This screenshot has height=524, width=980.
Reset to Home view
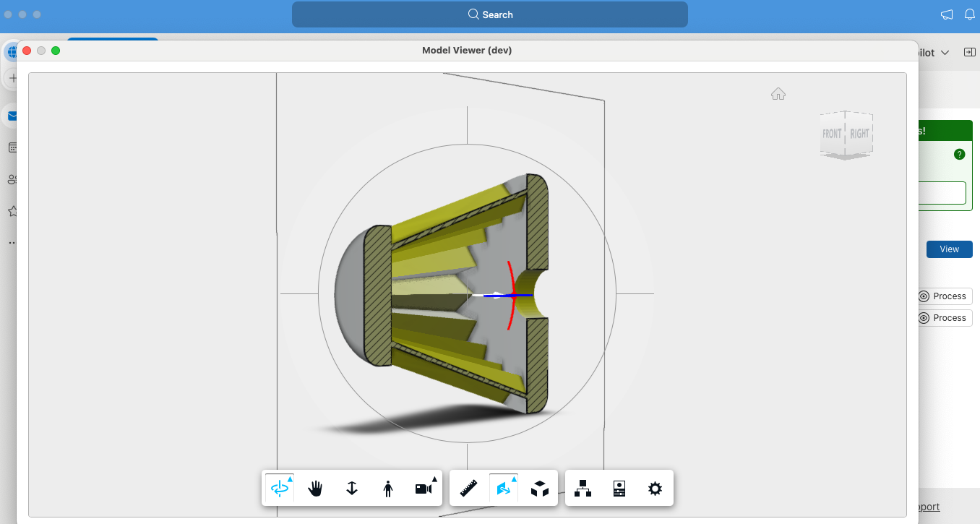[x=778, y=94]
